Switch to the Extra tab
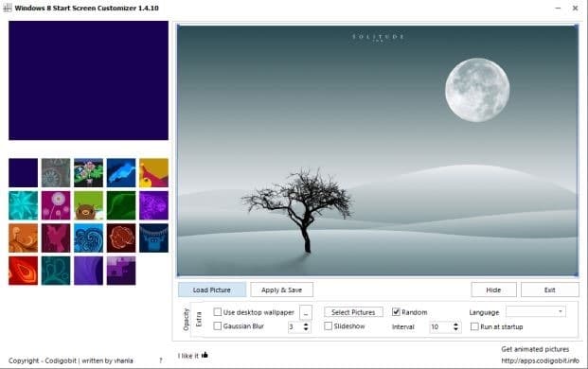The height and width of the screenshot is (369, 588). point(199,319)
